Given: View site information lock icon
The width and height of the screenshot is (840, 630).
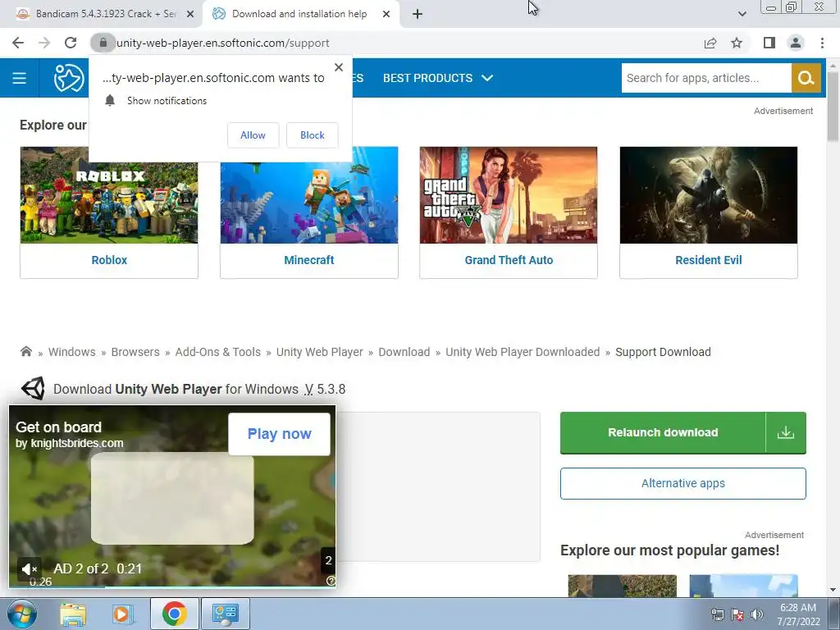Looking at the screenshot, I should (103, 43).
